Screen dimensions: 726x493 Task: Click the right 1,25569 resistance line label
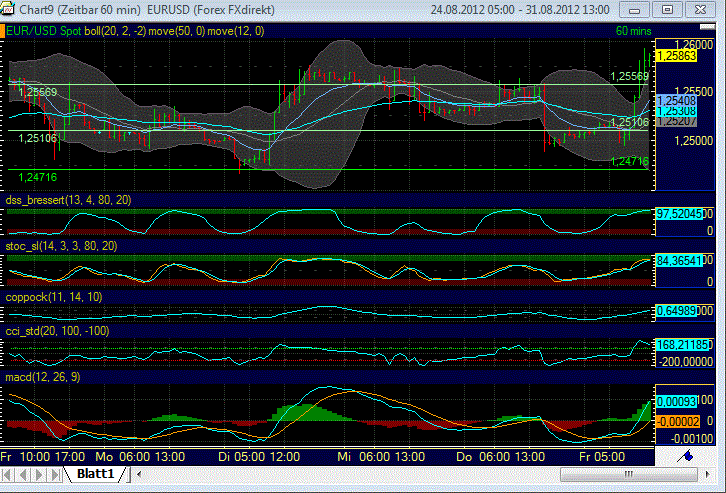pos(630,76)
